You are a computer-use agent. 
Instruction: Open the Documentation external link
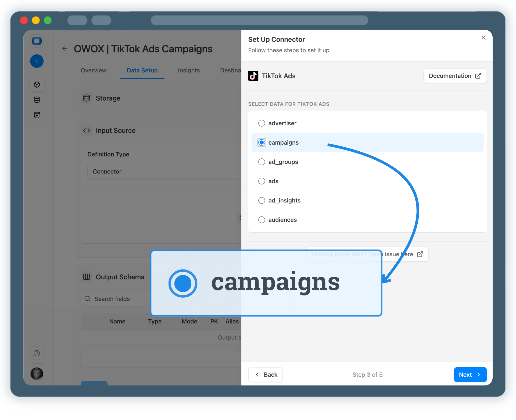[x=455, y=76]
